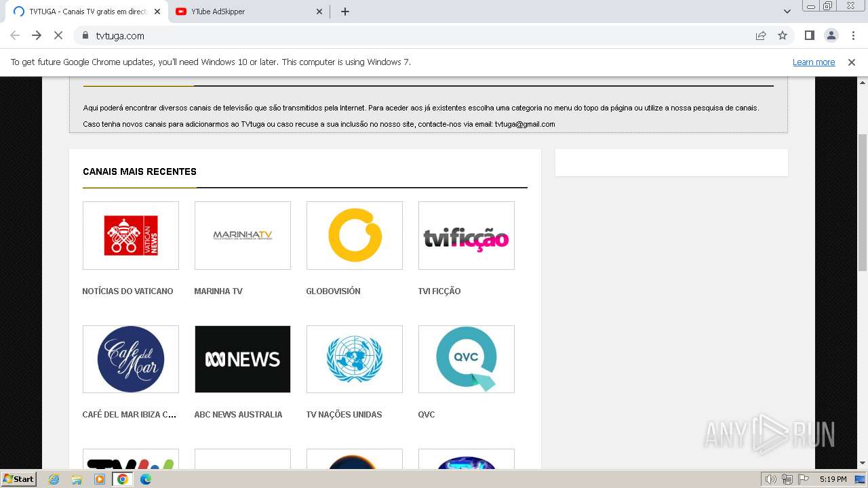Go back to the previous page
868x488 pixels.
pyautogui.click(x=15, y=35)
